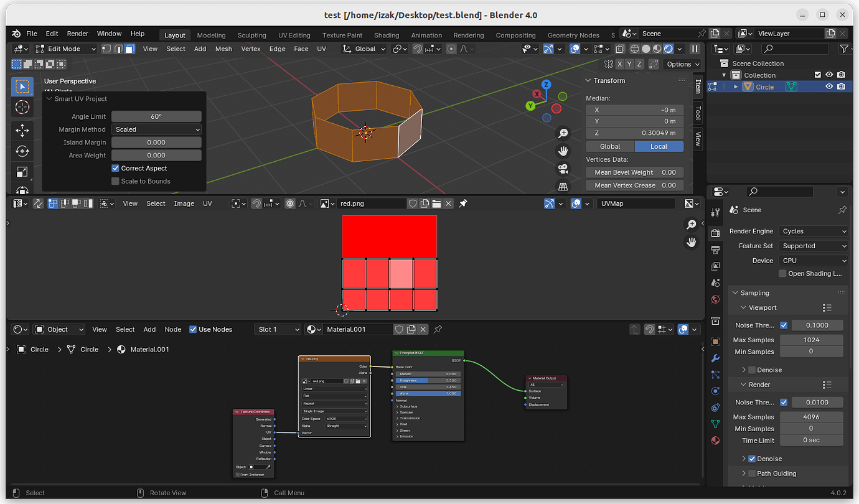Pick the Rotate tool in the viewport toolbar

click(x=22, y=151)
